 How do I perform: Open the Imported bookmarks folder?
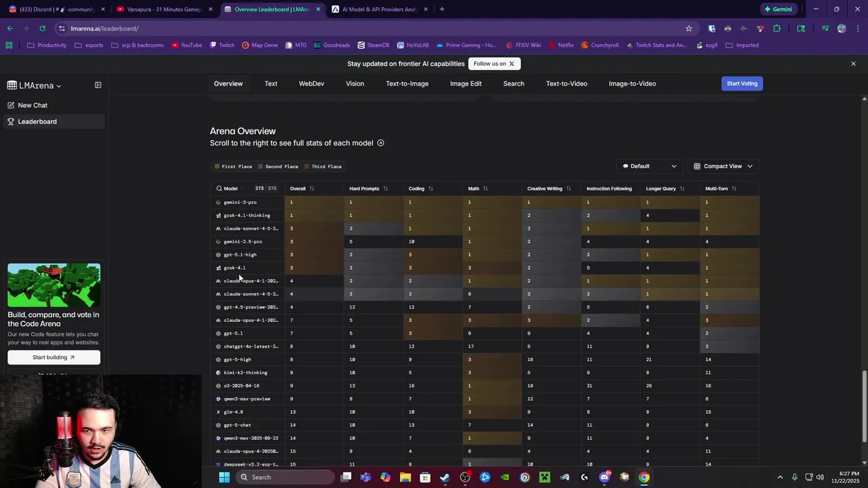tap(742, 45)
